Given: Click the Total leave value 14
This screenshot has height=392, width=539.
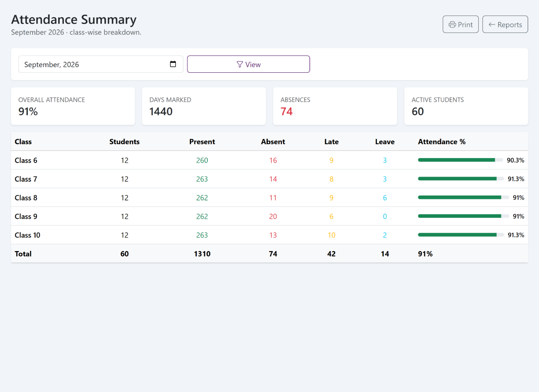Looking at the screenshot, I should [385, 254].
